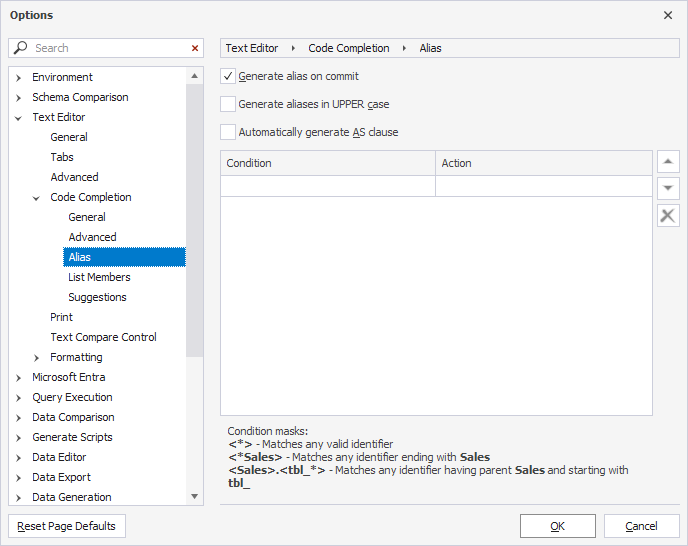Expand the Data Generation node

18,498
